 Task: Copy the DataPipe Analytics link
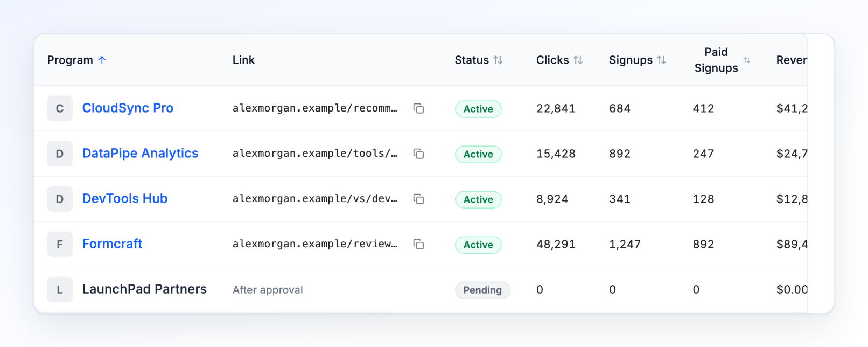coord(418,154)
